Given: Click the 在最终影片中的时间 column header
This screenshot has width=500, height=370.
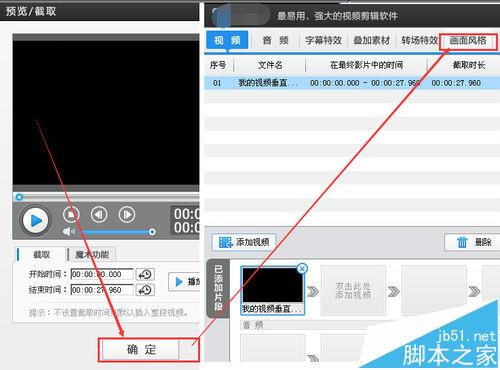Looking at the screenshot, I should point(366,65).
